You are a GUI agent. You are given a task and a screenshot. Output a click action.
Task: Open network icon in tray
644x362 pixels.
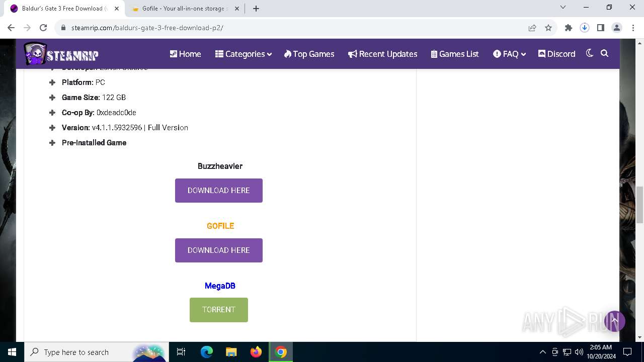(x=567, y=352)
